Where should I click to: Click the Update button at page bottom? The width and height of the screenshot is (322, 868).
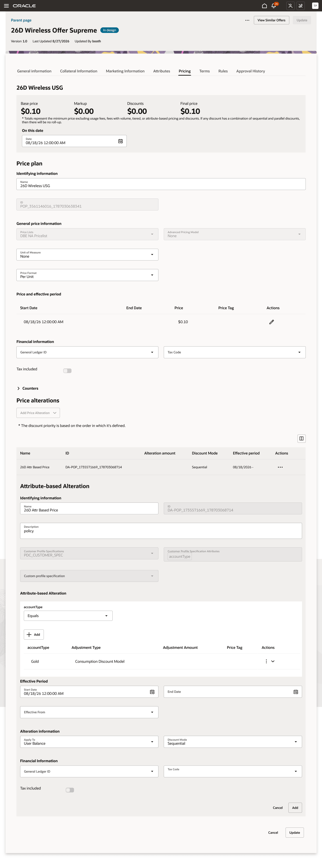295,833
